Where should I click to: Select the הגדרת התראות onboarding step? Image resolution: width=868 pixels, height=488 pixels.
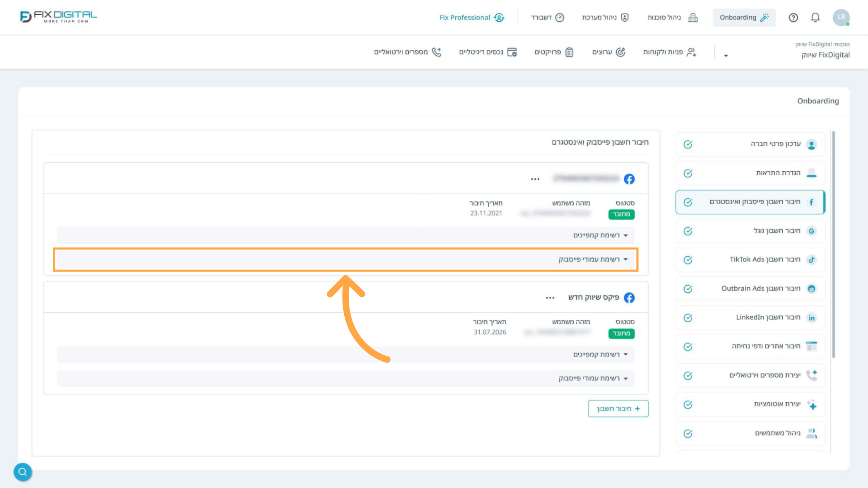pos(750,173)
